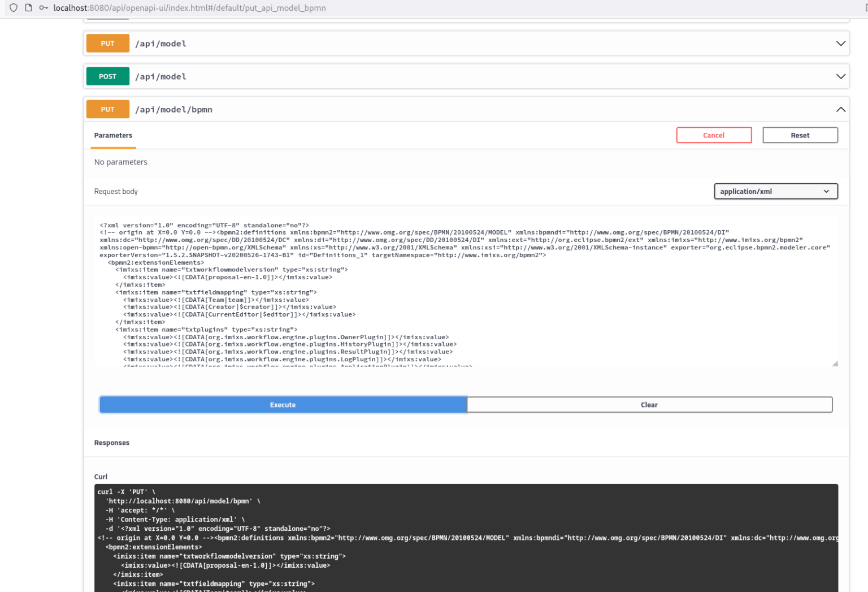
Task: Expand the POST /api/model operation
Action: (x=841, y=76)
